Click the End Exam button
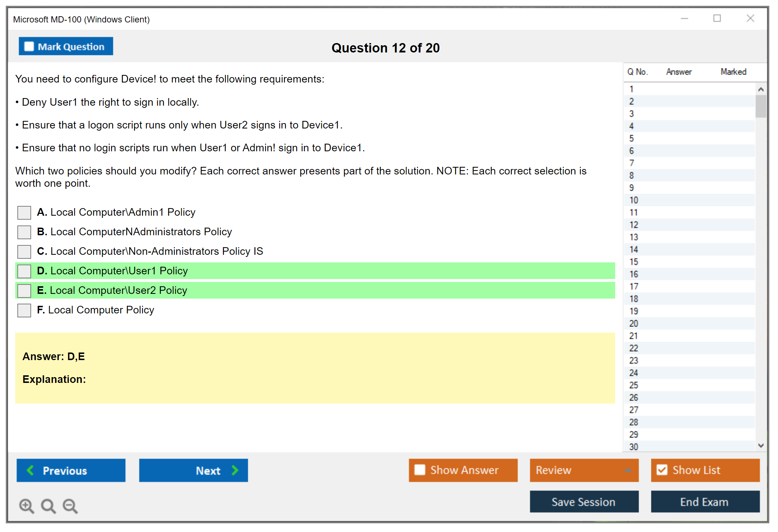The image size is (778, 532). (705, 502)
